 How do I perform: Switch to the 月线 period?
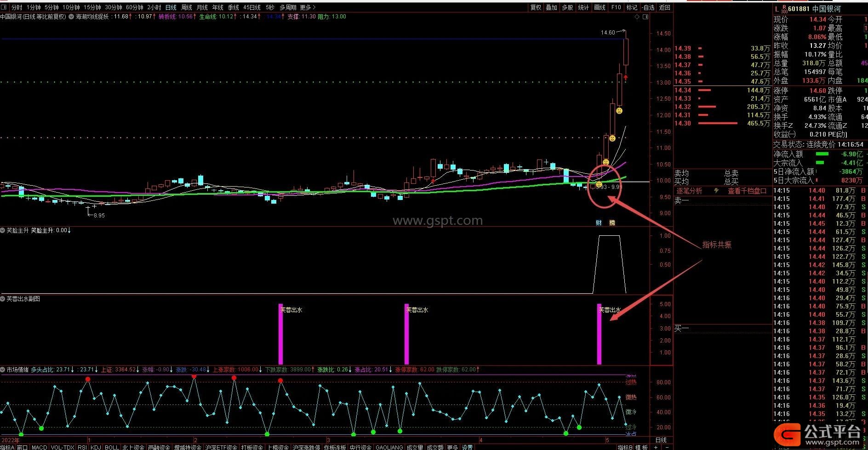(x=202, y=7)
